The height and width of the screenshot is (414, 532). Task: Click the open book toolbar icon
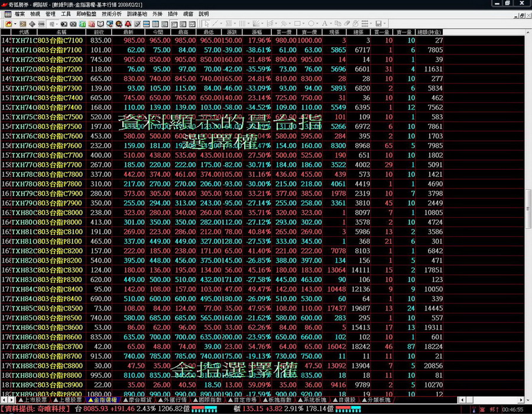(x=100, y=24)
